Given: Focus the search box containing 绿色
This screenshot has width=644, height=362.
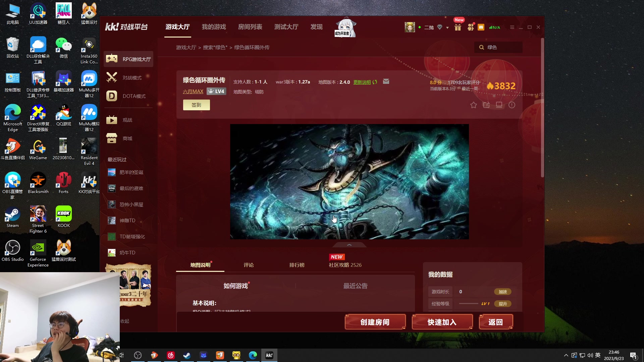Looking at the screenshot, I should tap(498, 47).
